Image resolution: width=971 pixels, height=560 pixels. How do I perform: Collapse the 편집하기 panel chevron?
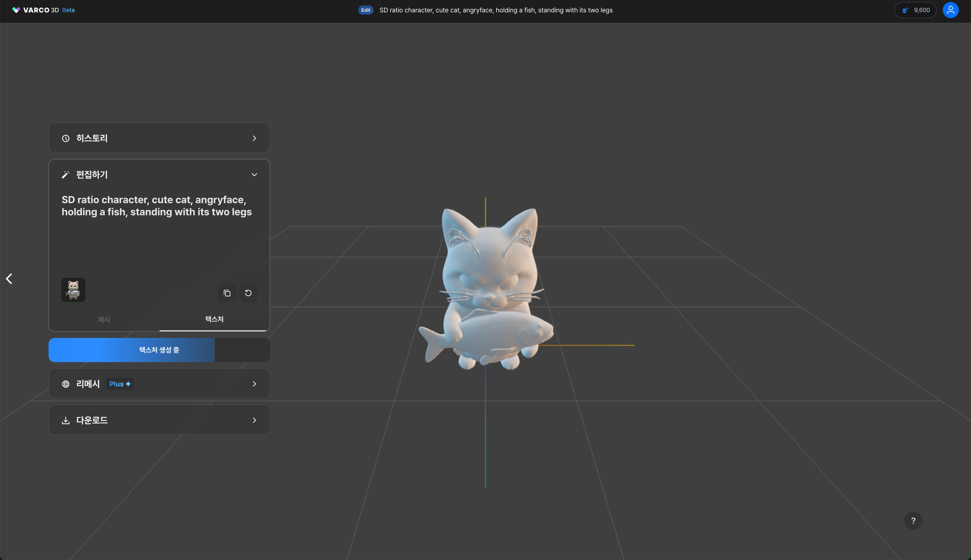[254, 175]
